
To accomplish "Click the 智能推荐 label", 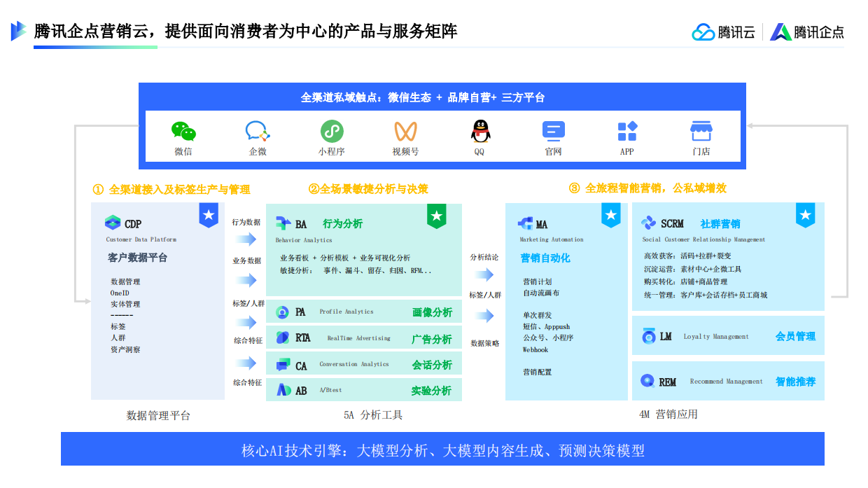I will [x=796, y=382].
